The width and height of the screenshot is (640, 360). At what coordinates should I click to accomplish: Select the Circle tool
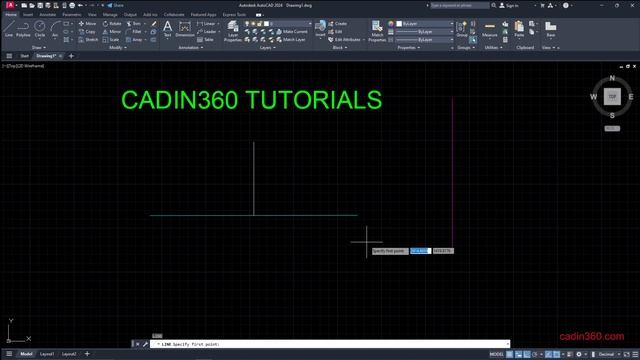pyautogui.click(x=40, y=29)
